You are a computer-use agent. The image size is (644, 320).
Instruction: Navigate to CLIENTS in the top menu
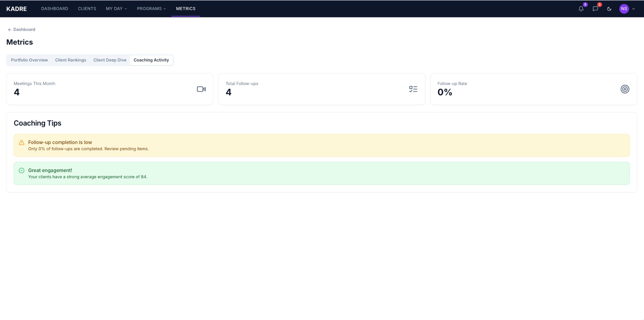(x=87, y=9)
